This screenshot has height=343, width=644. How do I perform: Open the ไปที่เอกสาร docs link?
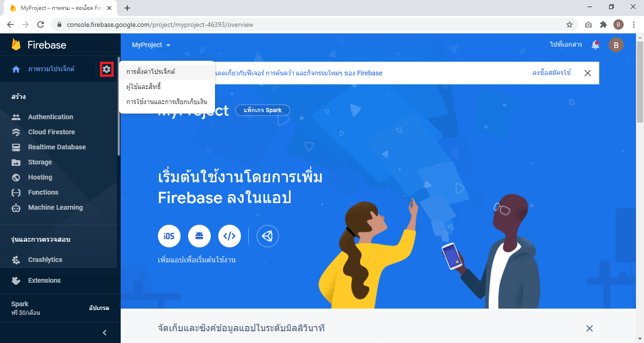pyautogui.click(x=566, y=44)
